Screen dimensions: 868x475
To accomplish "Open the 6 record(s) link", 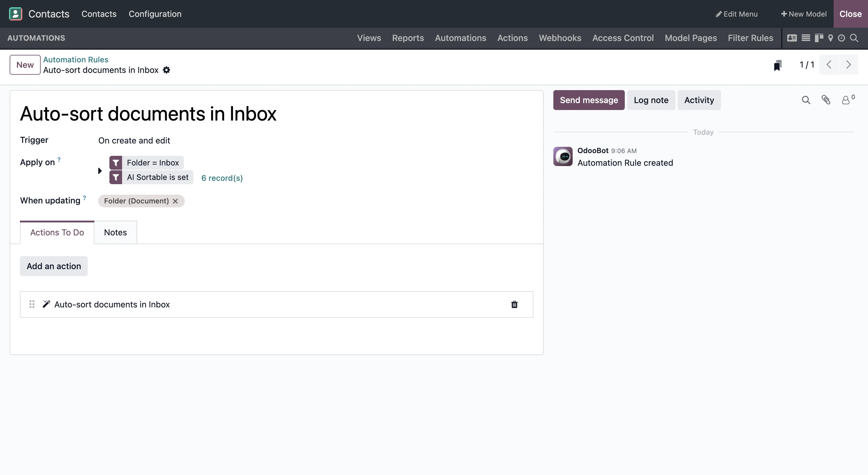I will click(x=222, y=178).
